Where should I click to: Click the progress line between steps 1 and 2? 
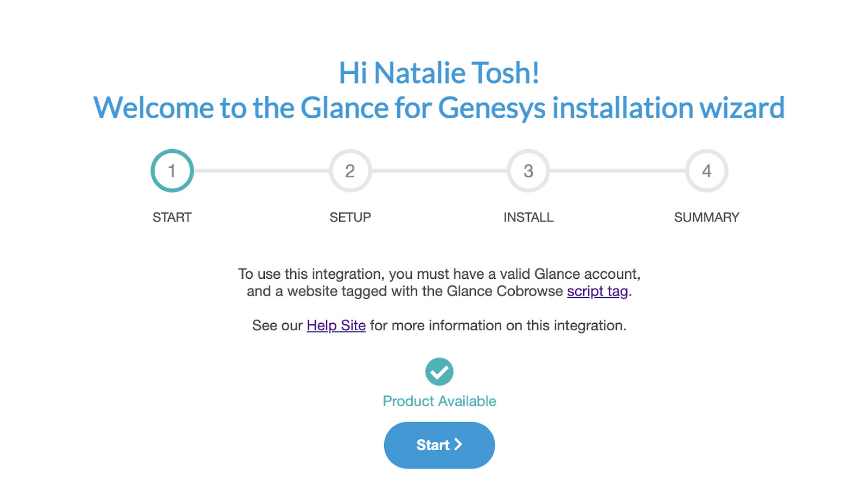click(261, 171)
